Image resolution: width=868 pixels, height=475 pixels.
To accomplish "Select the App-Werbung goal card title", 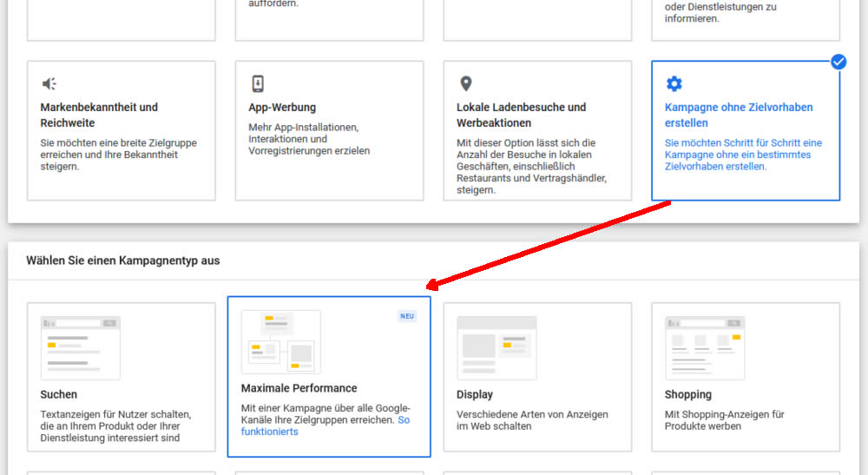I will pyautogui.click(x=282, y=108).
